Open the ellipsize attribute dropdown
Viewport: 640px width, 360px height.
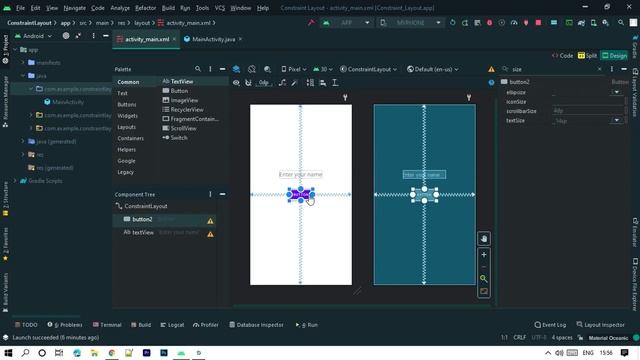[616, 92]
